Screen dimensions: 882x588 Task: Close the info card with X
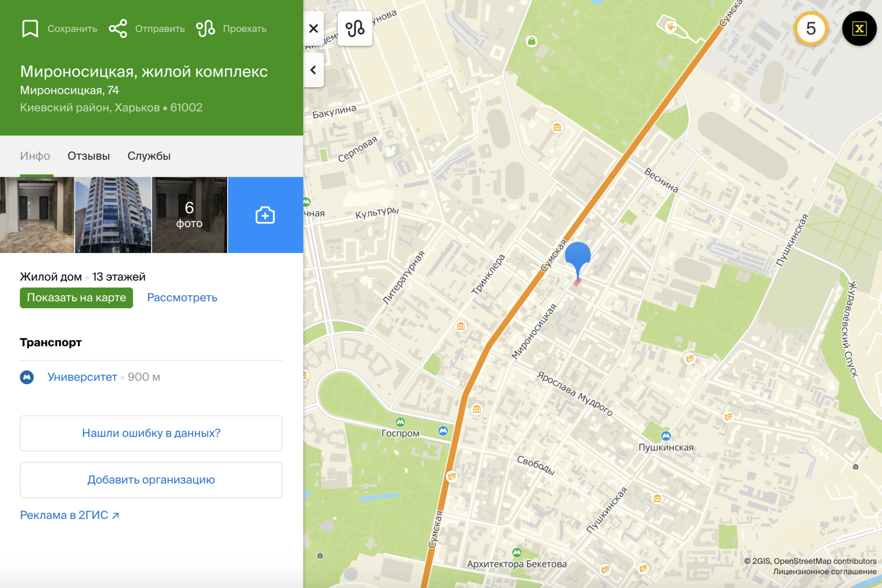click(313, 28)
